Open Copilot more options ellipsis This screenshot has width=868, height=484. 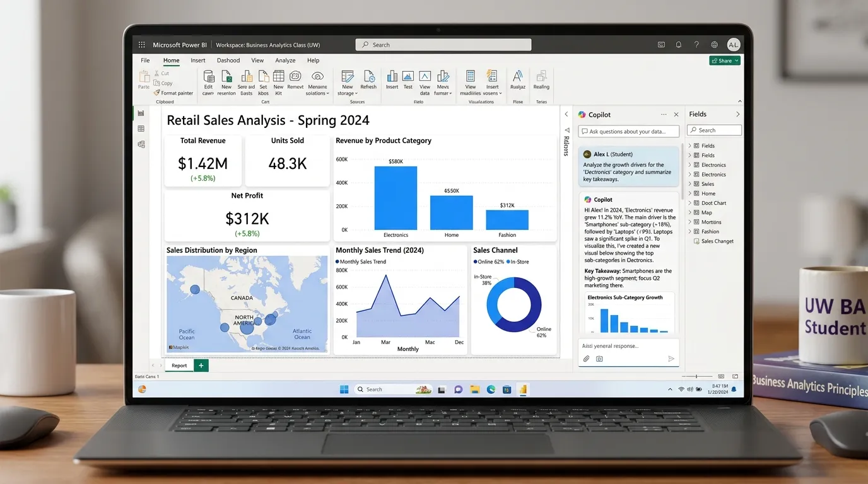[664, 115]
